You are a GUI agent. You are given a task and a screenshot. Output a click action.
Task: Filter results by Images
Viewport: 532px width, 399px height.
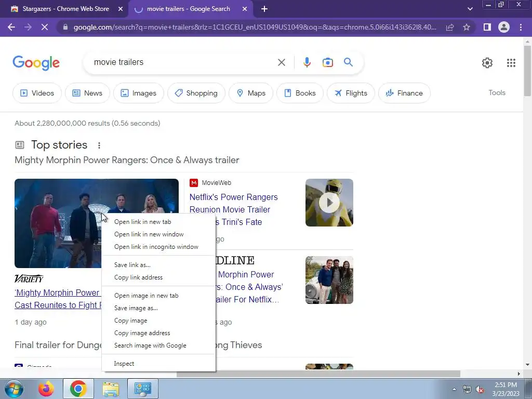138,93
